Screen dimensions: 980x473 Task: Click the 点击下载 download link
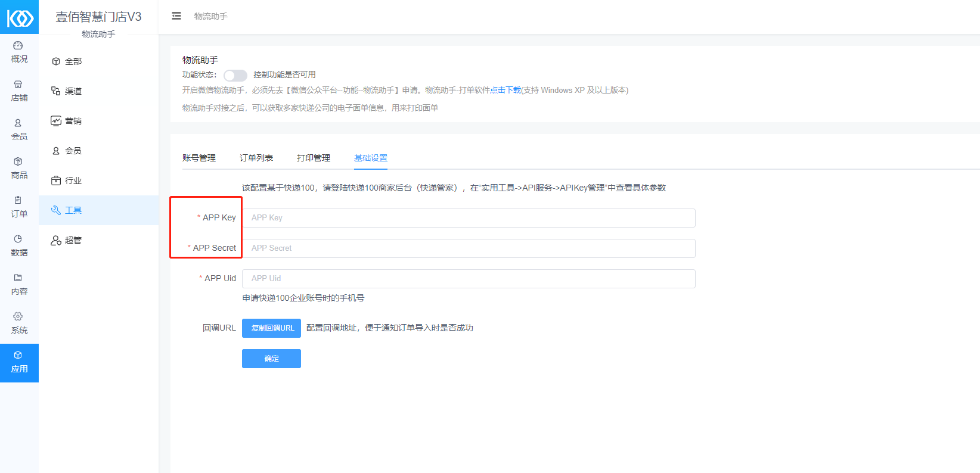pos(505,90)
